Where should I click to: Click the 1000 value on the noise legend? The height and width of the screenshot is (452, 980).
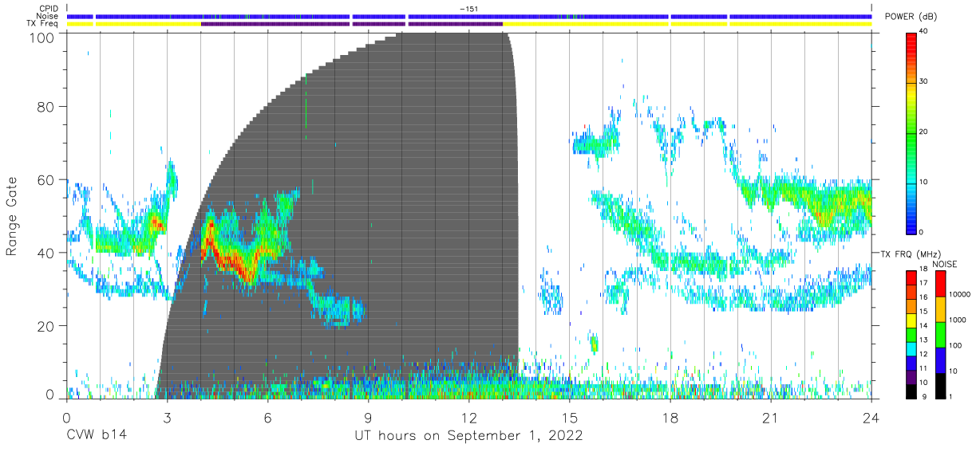958,319
